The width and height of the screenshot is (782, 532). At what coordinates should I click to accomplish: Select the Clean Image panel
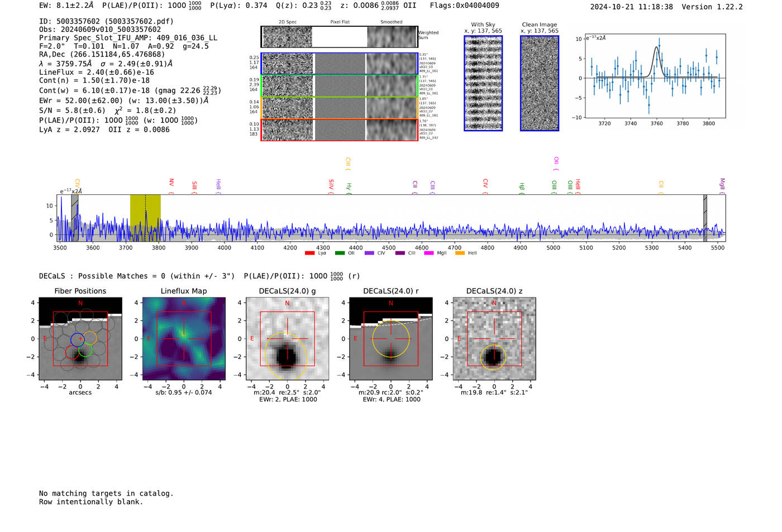tap(540, 83)
